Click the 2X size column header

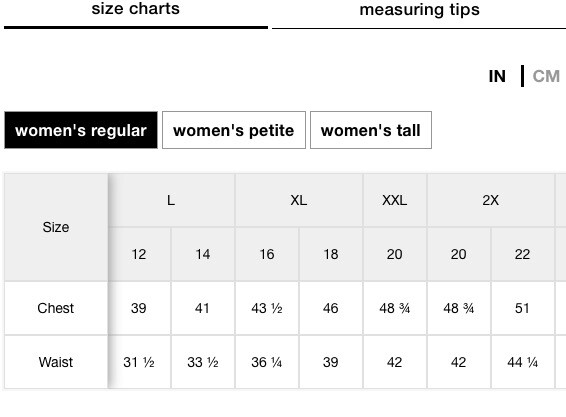point(491,200)
